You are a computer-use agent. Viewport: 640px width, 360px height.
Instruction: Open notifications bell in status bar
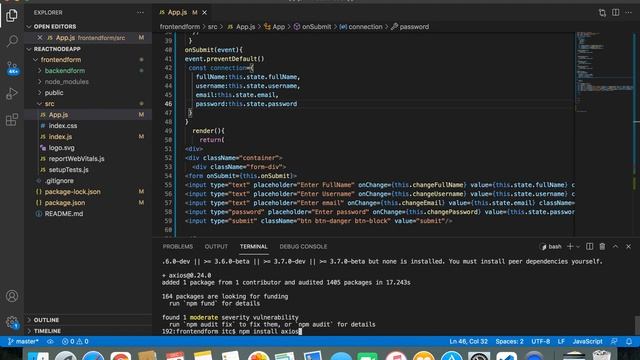(x=629, y=341)
